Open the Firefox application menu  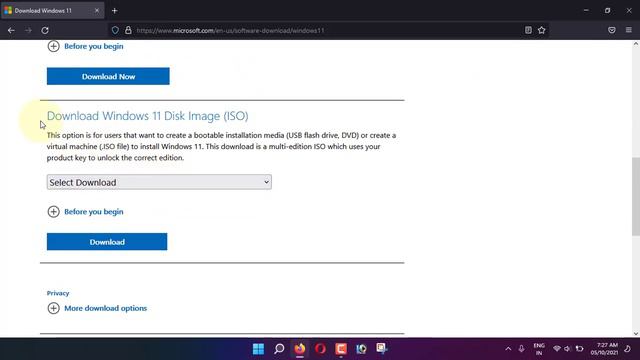[x=629, y=30]
